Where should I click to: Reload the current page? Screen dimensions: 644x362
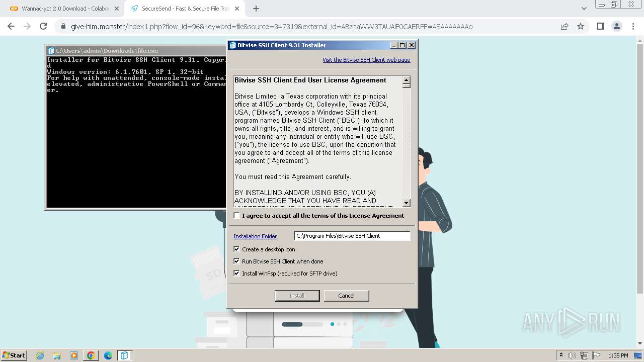click(43, 26)
